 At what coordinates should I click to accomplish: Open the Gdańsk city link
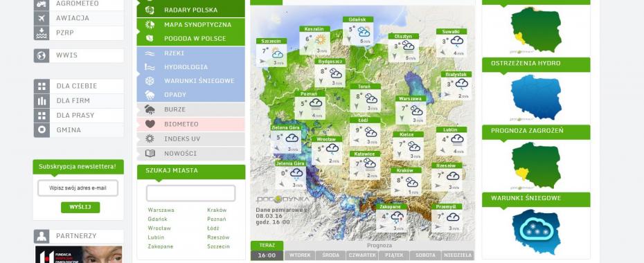(x=158, y=219)
